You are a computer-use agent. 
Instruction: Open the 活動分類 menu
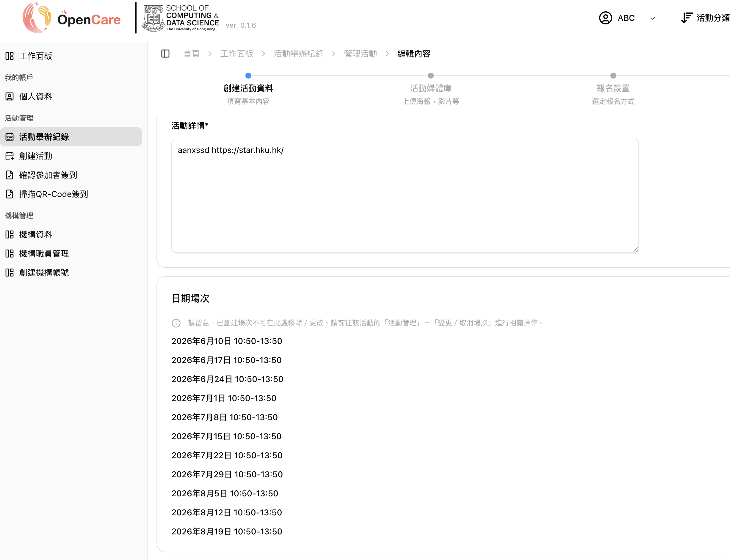(713, 18)
